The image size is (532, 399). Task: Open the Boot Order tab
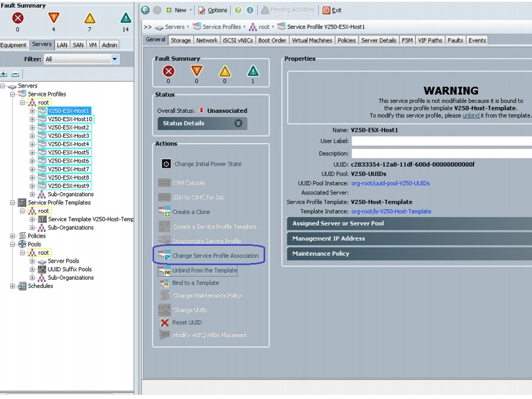click(272, 40)
